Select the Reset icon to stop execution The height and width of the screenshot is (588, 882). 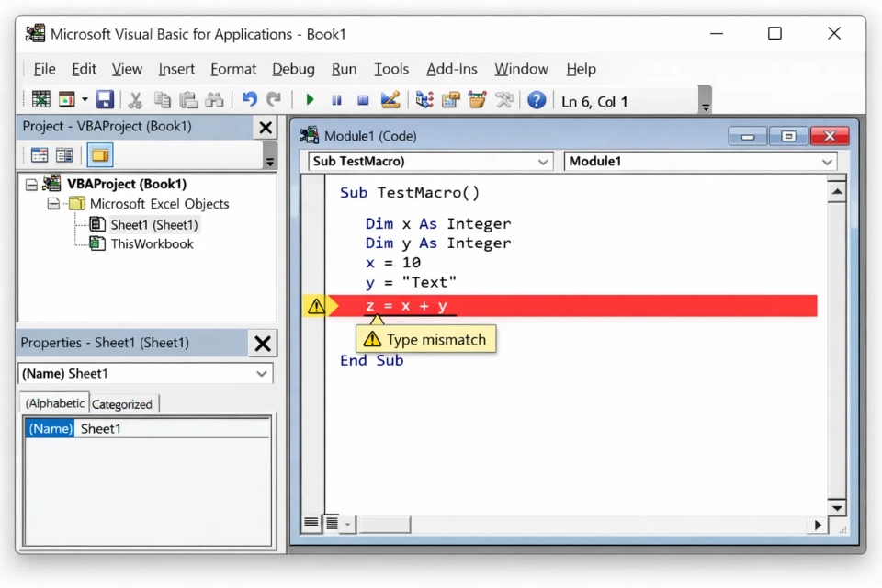(x=360, y=99)
